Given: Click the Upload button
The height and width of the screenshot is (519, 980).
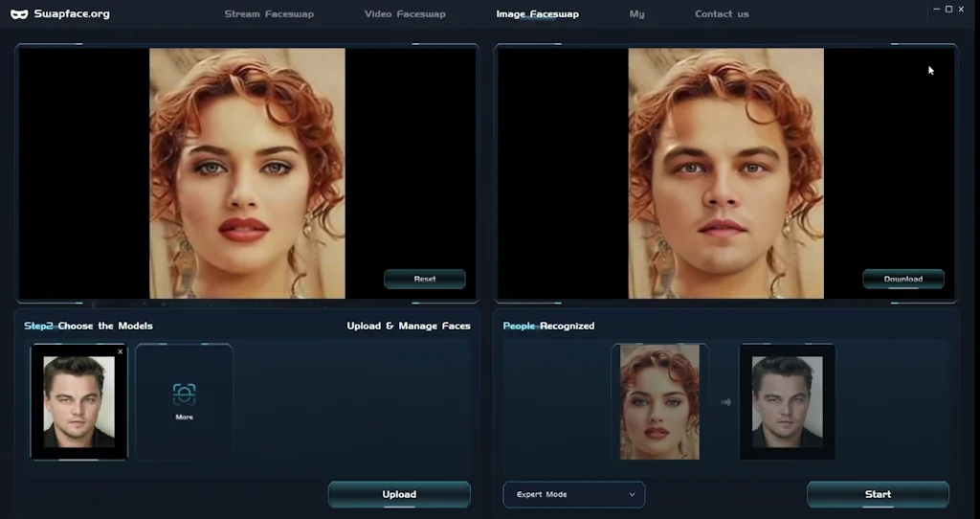Looking at the screenshot, I should 399,494.
